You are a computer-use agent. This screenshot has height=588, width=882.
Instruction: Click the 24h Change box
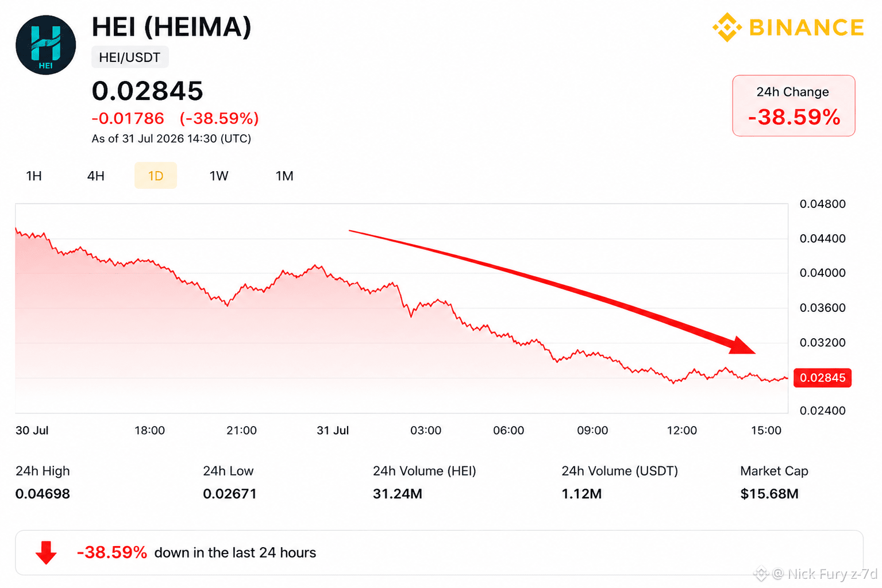pyautogui.click(x=794, y=106)
